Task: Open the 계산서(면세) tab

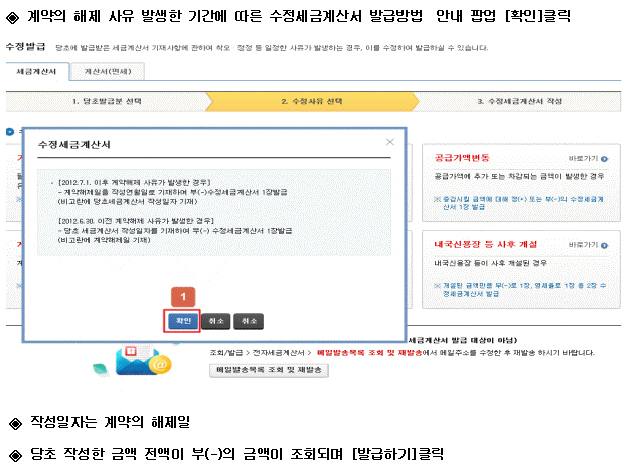Action: pyautogui.click(x=108, y=72)
